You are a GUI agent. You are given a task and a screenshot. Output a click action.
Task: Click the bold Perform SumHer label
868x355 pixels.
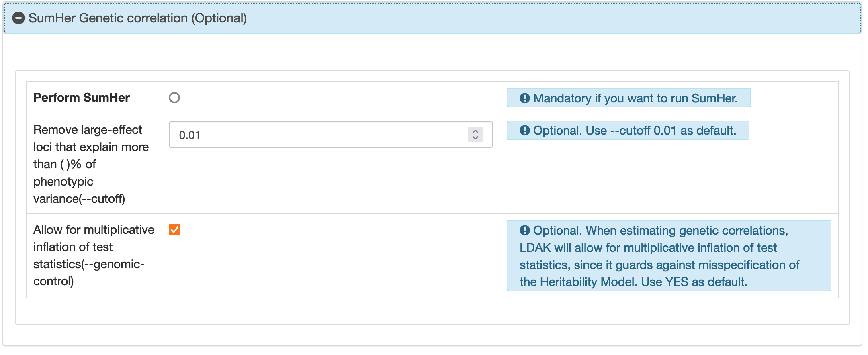click(x=82, y=98)
